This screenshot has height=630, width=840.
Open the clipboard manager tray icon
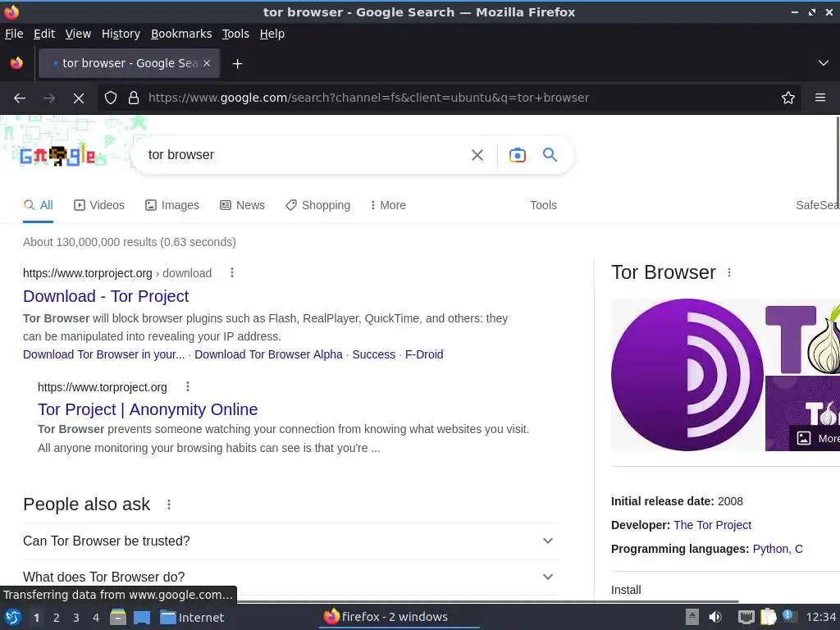click(768, 617)
